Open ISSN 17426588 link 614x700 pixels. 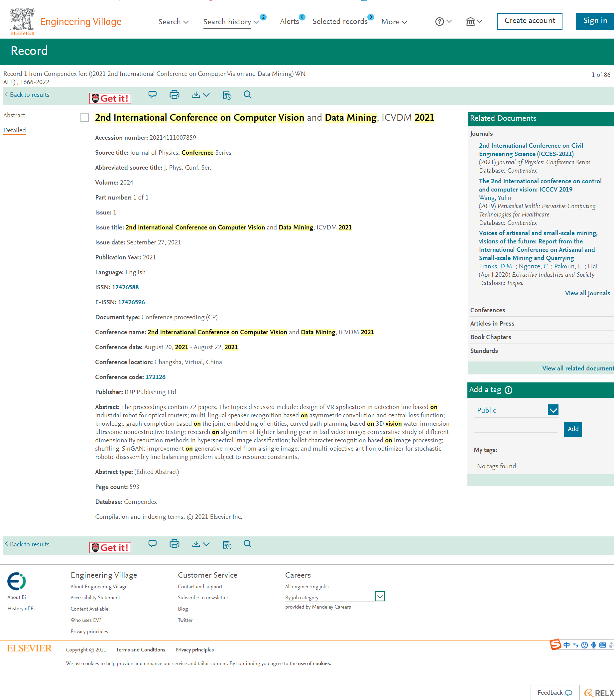point(125,287)
